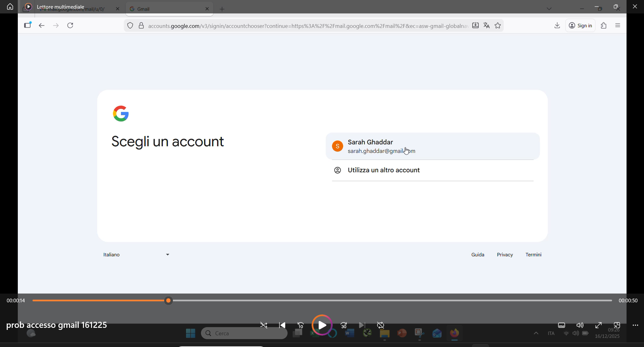Switch the video to full screen
This screenshot has height=347, width=644.
tap(598, 325)
